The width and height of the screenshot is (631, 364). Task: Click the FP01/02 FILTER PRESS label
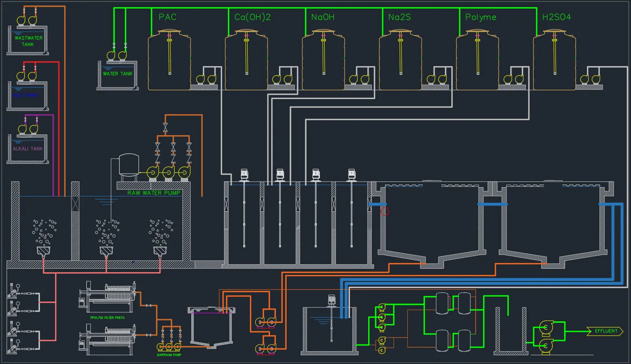107,318
